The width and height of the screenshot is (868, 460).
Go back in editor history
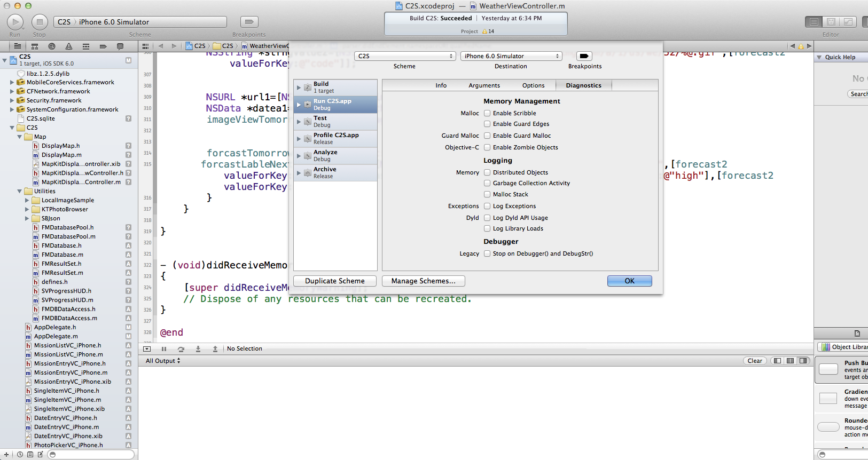tap(161, 46)
